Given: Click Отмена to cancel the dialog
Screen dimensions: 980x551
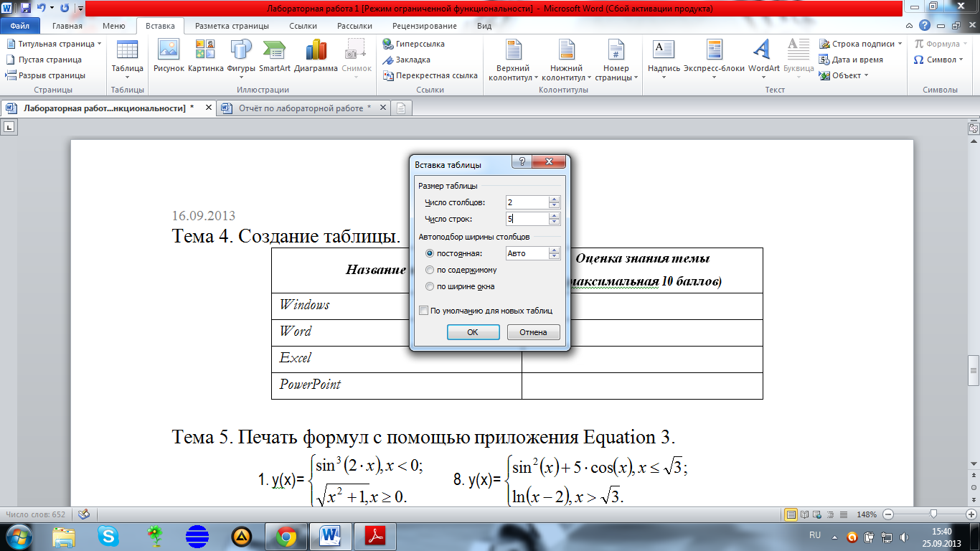Looking at the screenshot, I should (x=533, y=332).
